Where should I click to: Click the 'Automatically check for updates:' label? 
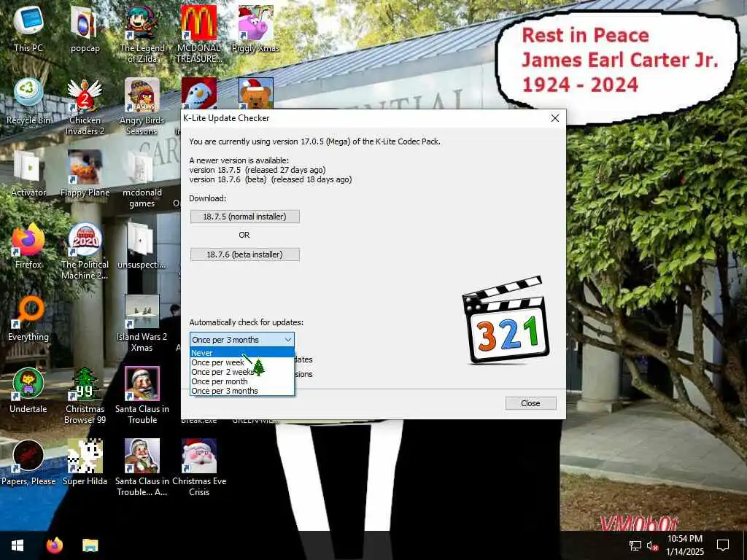click(247, 322)
